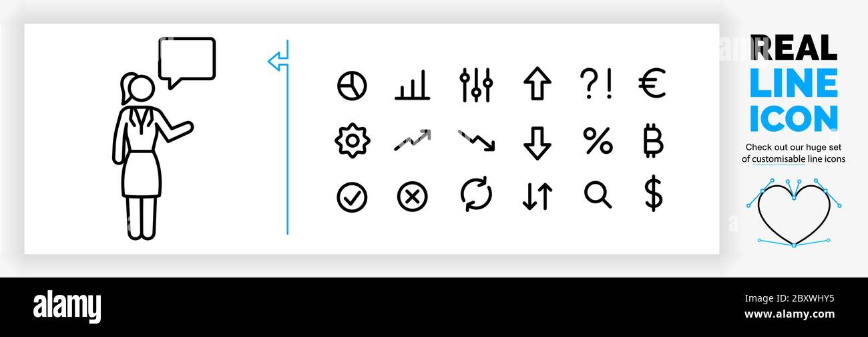Toggle the up-down sort arrows icon
This screenshot has width=868, height=337.
pyautogui.click(x=537, y=197)
